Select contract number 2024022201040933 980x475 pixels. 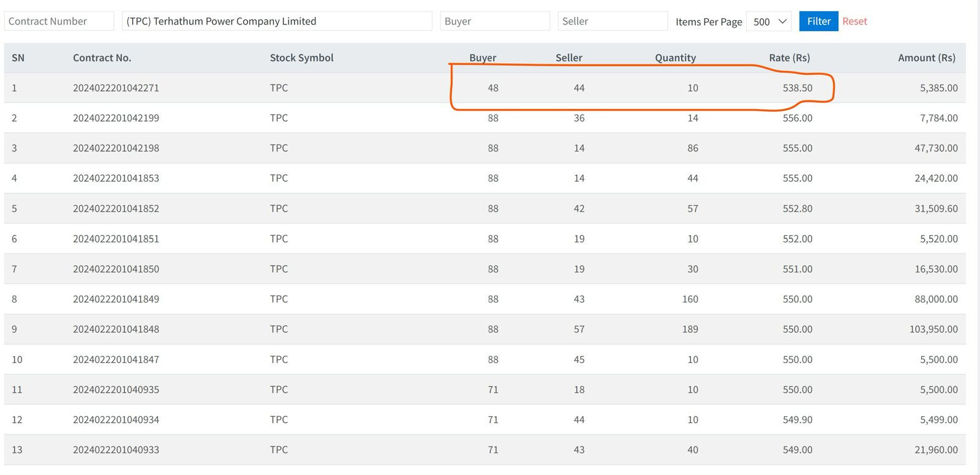click(116, 449)
